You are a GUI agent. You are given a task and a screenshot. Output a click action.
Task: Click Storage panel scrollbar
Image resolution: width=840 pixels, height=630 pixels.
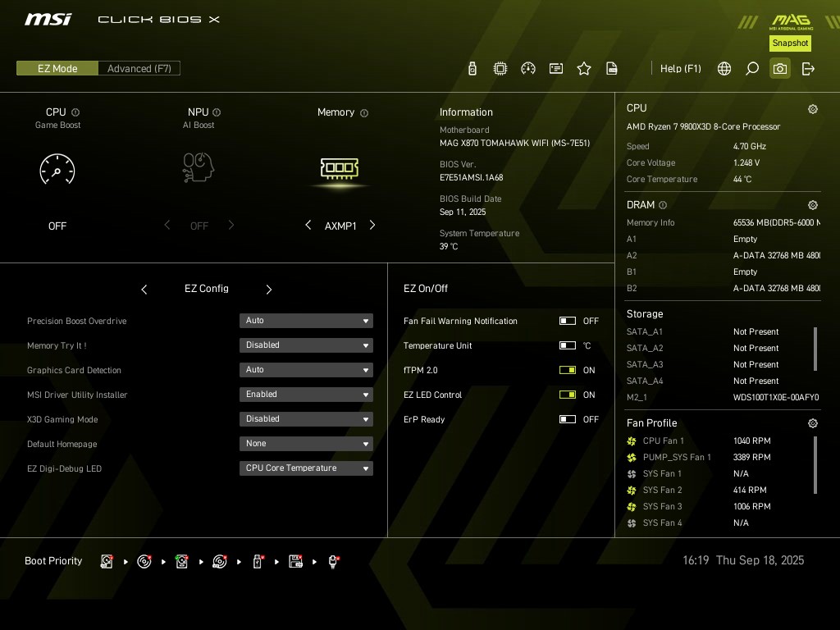point(815,349)
